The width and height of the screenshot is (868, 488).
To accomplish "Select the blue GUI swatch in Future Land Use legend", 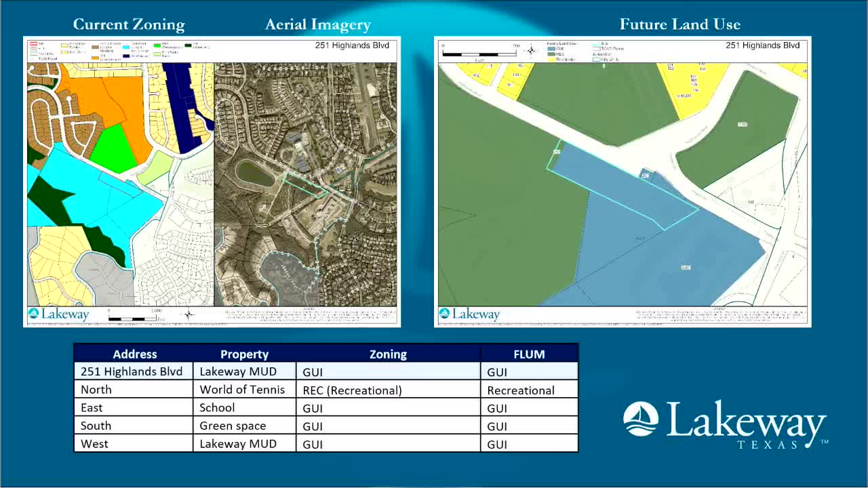I will click(x=551, y=49).
